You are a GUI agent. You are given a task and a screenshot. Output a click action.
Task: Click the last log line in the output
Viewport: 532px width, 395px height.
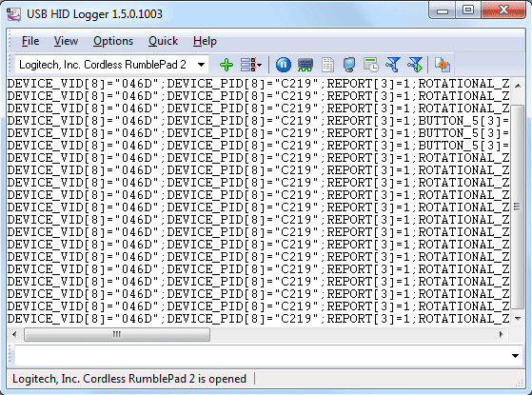258,319
